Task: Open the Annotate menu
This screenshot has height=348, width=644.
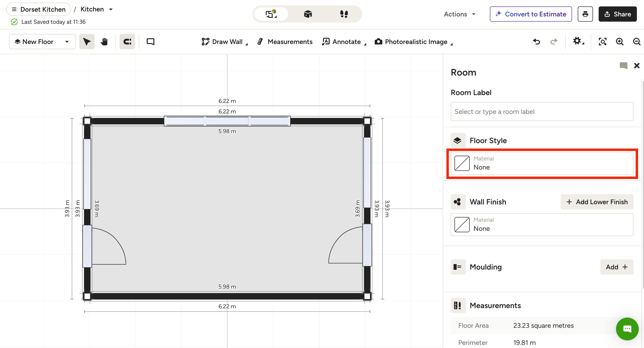Action: (x=344, y=42)
